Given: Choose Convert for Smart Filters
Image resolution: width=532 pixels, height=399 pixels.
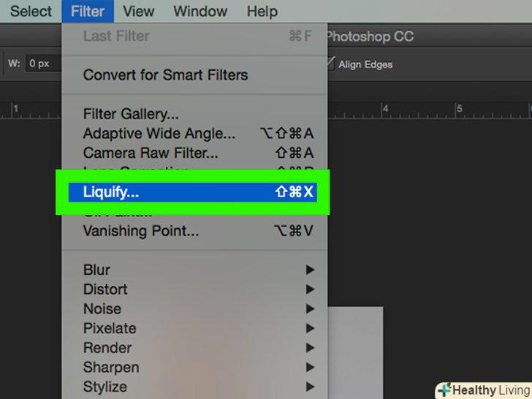Looking at the screenshot, I should click(165, 75).
